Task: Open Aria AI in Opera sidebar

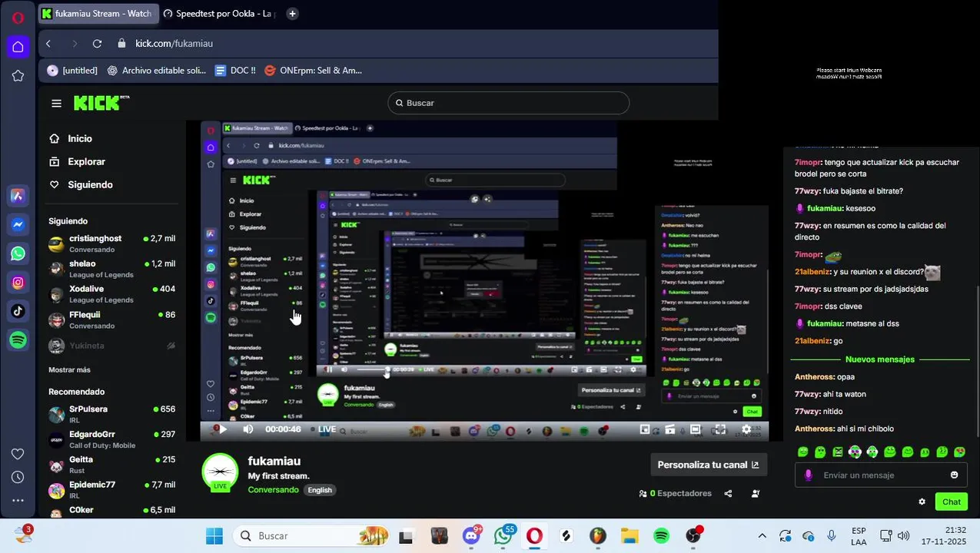Action: coord(18,196)
